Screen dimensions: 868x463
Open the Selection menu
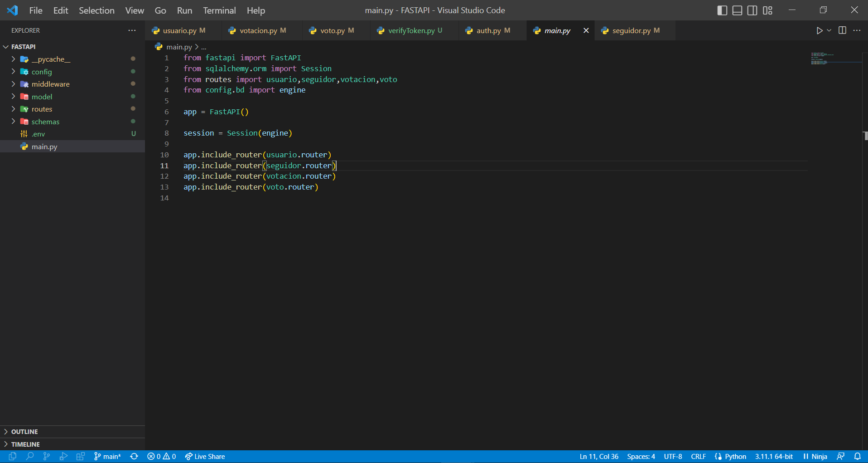96,10
